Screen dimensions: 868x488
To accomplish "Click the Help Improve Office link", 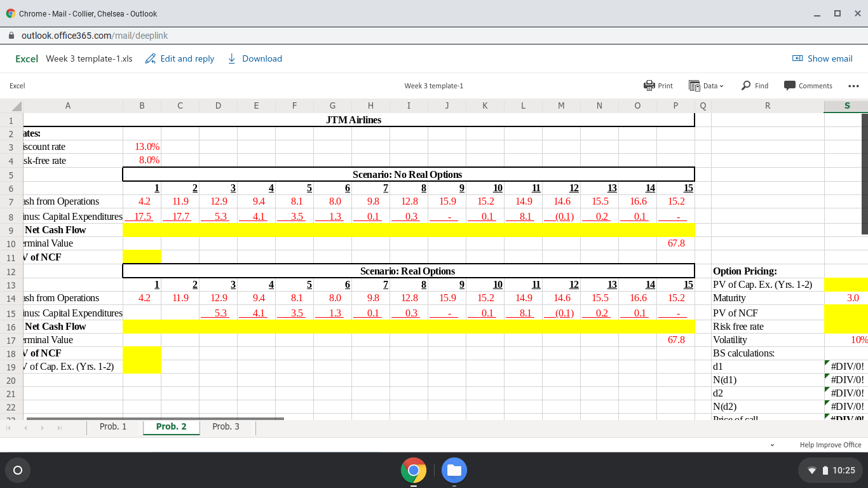I will [831, 445].
